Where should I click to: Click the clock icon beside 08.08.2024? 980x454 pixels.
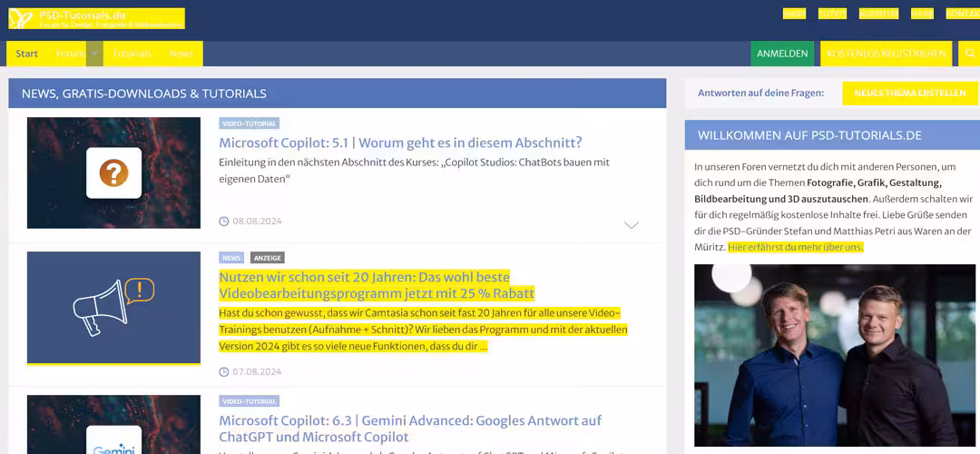[x=224, y=222]
